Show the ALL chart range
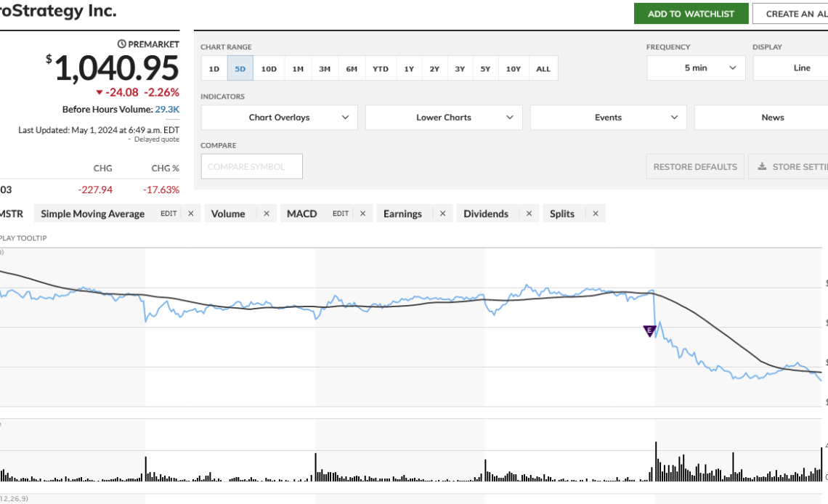Screen dimensions: 828x504 (x=543, y=68)
